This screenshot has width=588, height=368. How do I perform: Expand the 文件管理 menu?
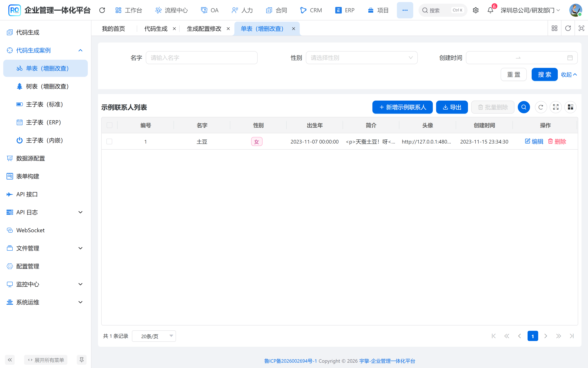[x=46, y=248]
